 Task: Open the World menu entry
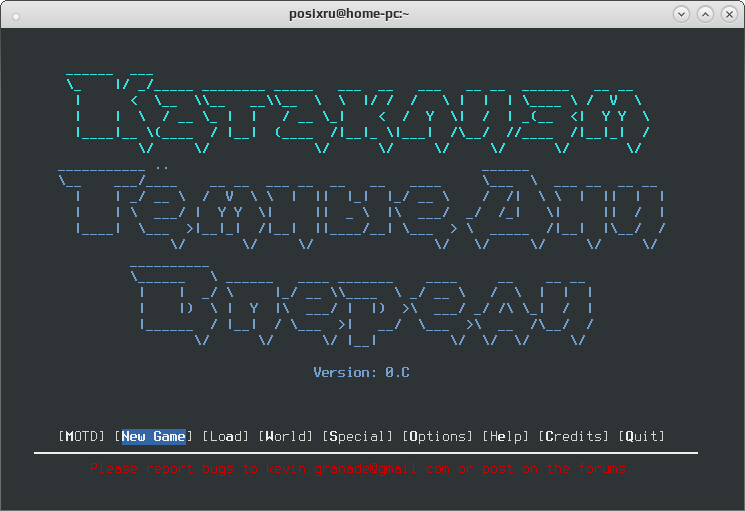pyautogui.click(x=286, y=436)
